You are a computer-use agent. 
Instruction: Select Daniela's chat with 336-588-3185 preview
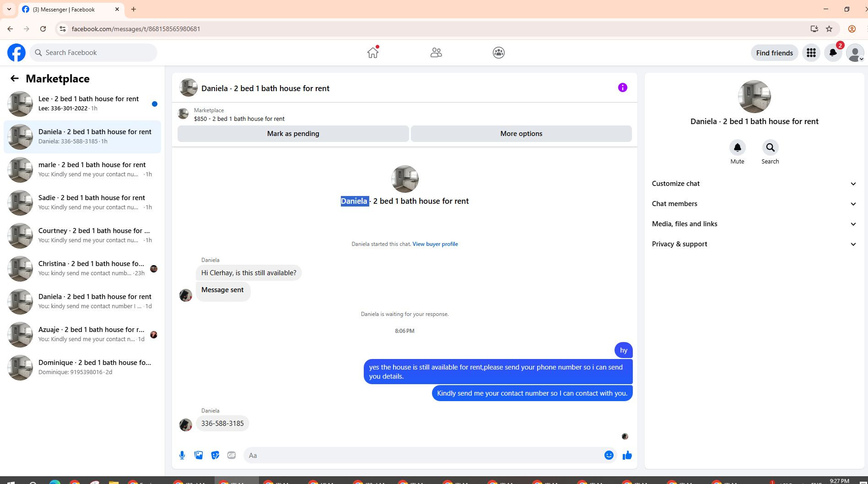[x=82, y=137]
